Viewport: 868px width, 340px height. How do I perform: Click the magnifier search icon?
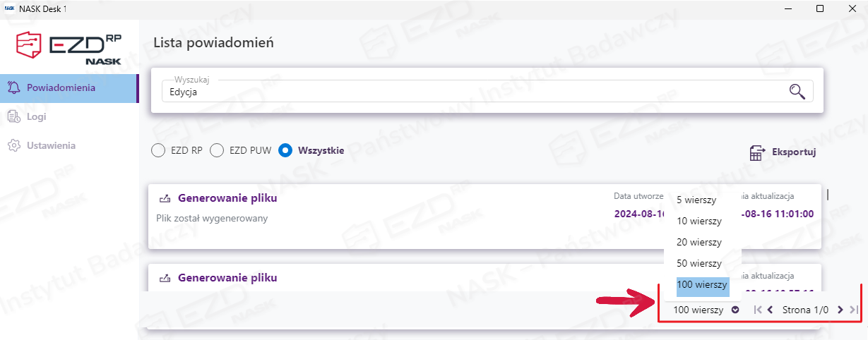pos(797,91)
